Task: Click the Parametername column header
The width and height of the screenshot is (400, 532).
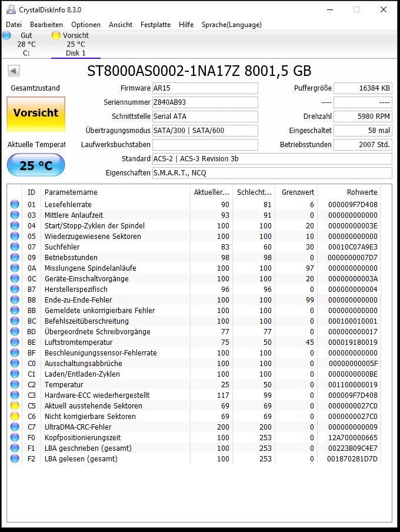Action: click(x=115, y=192)
